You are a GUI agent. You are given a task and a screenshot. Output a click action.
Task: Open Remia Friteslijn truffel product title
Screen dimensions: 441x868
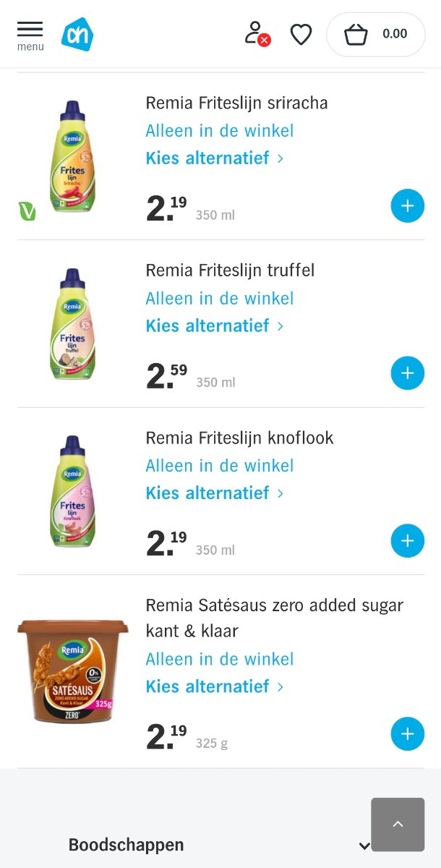(x=230, y=271)
